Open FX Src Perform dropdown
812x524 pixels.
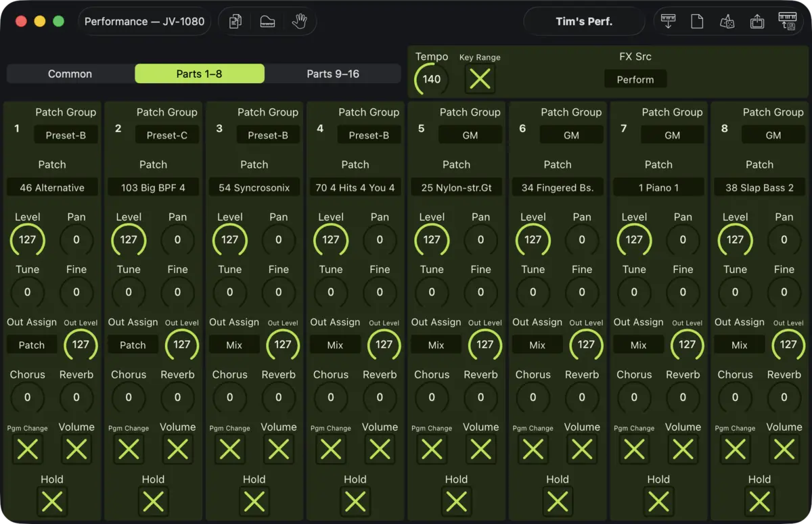click(x=635, y=79)
